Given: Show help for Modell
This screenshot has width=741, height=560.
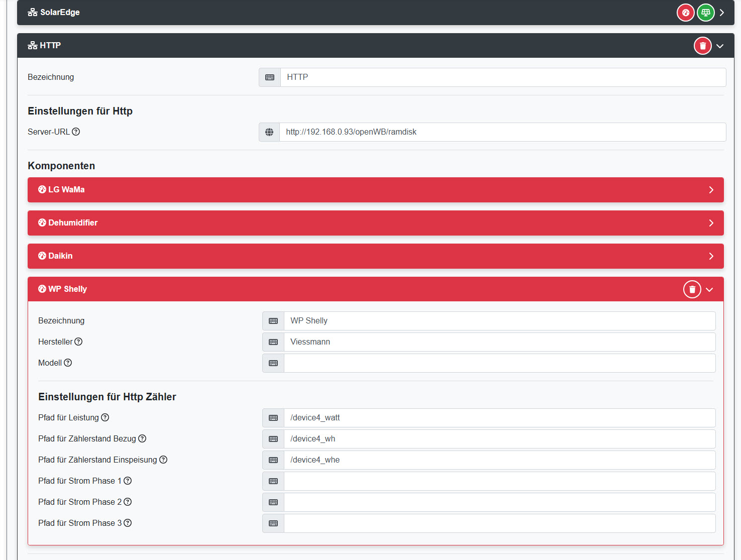Looking at the screenshot, I should (68, 363).
